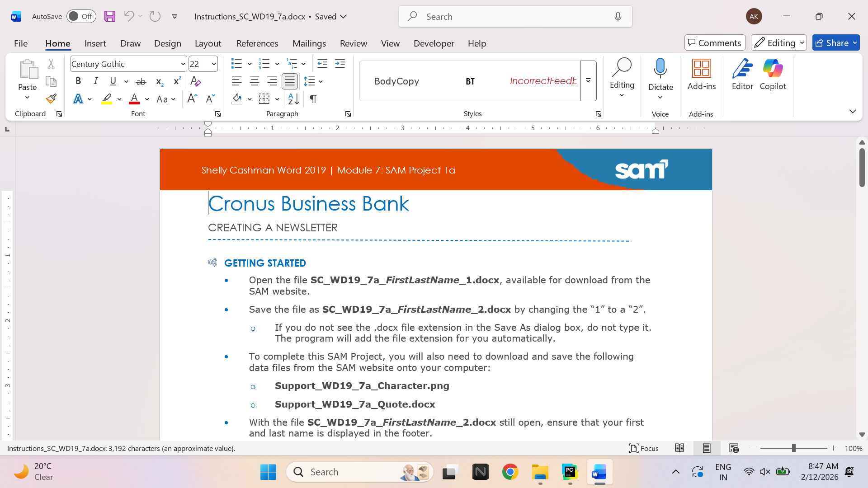The height and width of the screenshot is (488, 868).
Task: Expand the line spacing dropdown arrow
Action: point(321,81)
